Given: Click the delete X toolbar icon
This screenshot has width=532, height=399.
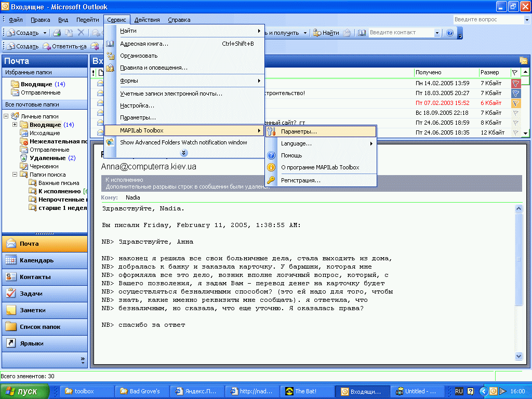Looking at the screenshot, I should pos(81,33).
